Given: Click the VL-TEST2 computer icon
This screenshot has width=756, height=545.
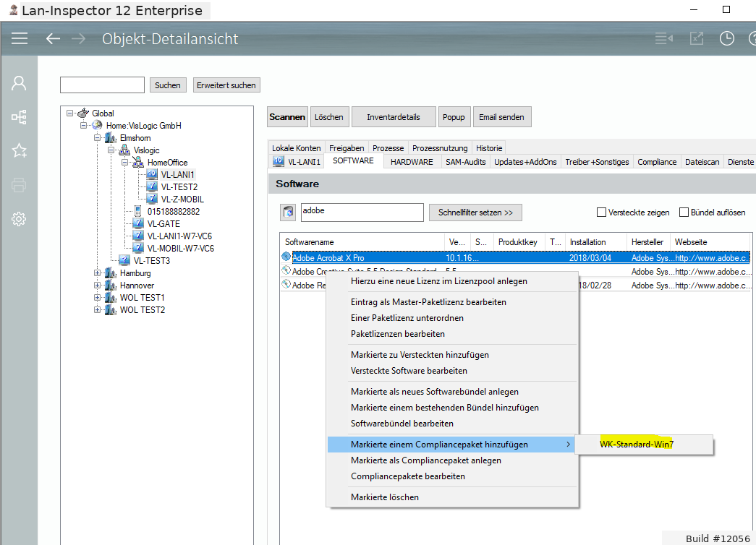Looking at the screenshot, I should click(153, 186).
